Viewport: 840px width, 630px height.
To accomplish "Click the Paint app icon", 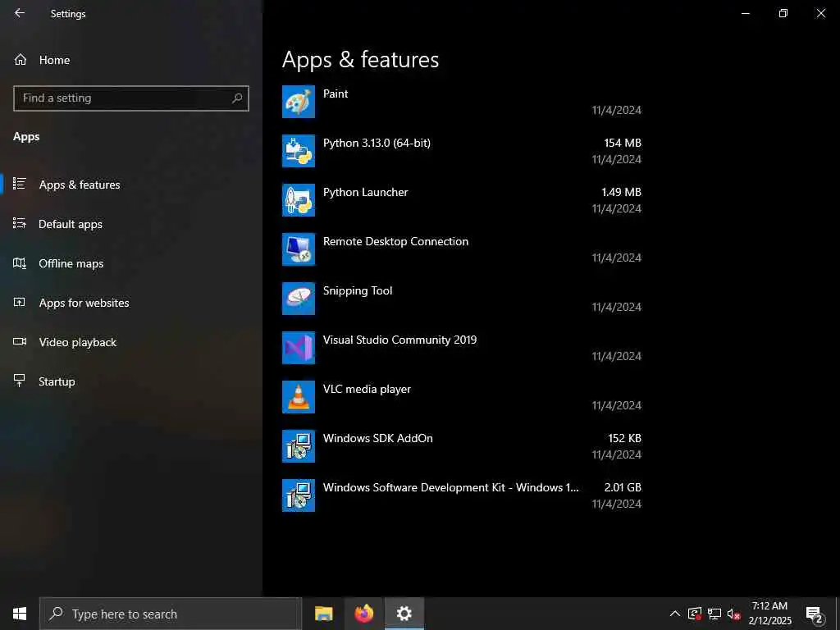I will (299, 102).
